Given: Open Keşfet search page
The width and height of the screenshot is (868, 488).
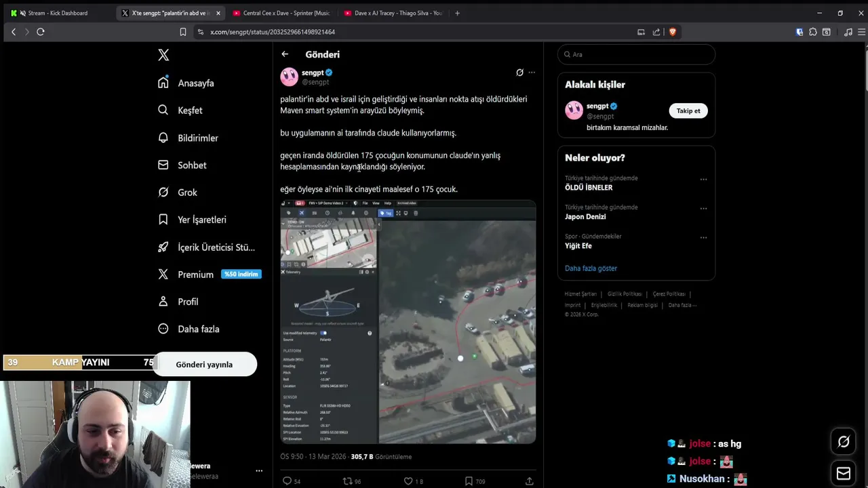Looking at the screenshot, I should [180, 110].
